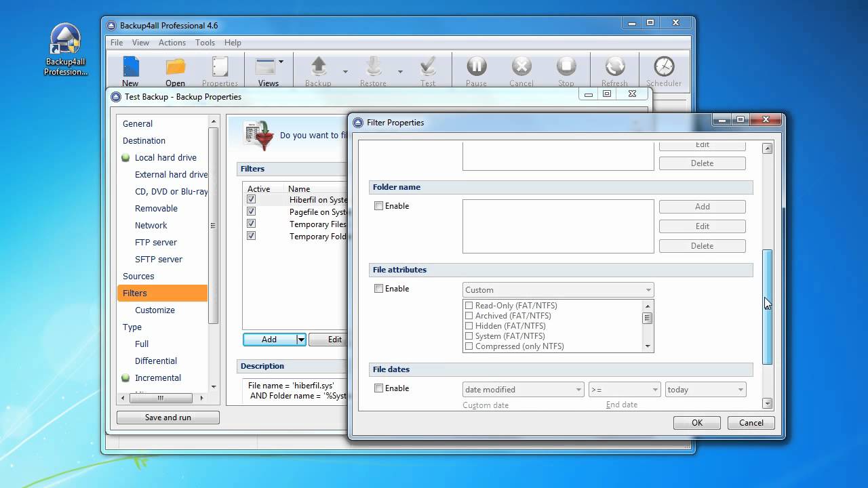Viewport: 868px width, 488px height.
Task: Enable the File attributes filter checkbox
Action: point(379,289)
